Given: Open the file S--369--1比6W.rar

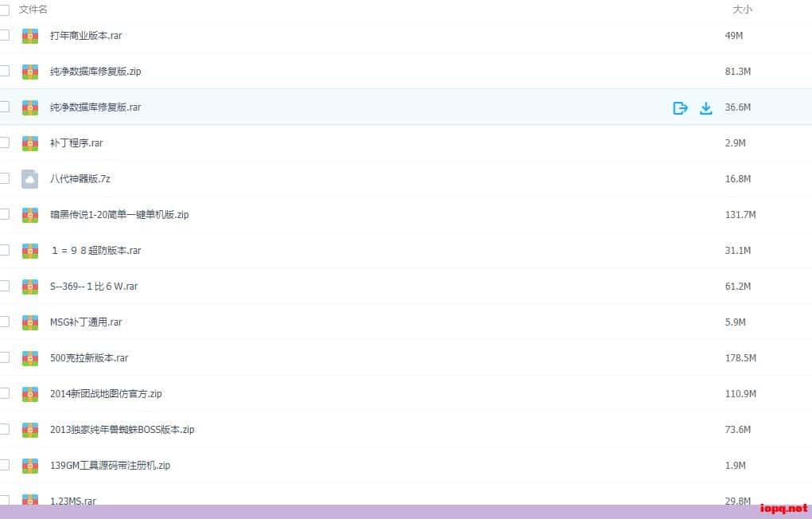Looking at the screenshot, I should click(x=93, y=287).
